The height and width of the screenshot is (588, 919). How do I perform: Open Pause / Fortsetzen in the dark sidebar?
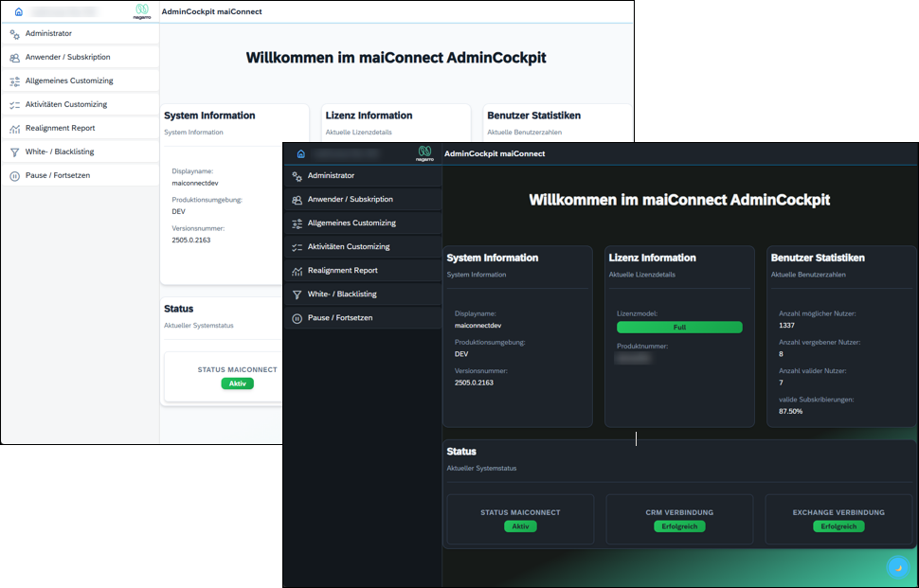point(340,318)
